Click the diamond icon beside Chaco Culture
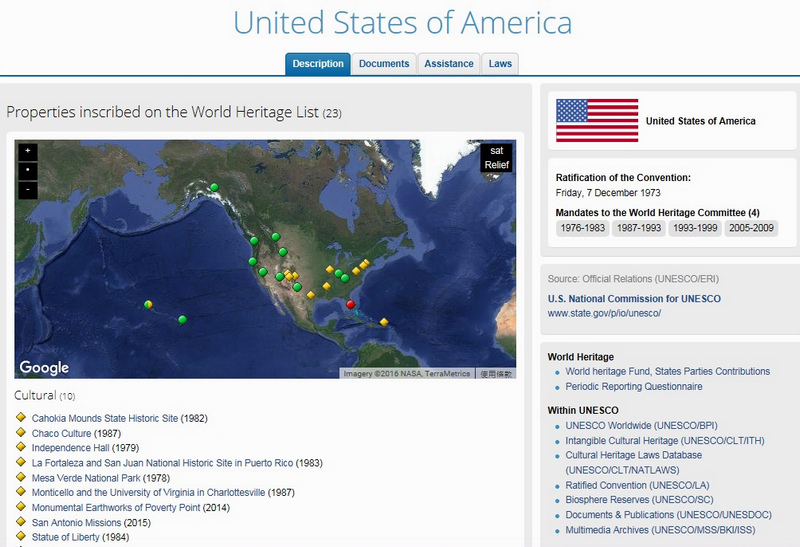 21,432
